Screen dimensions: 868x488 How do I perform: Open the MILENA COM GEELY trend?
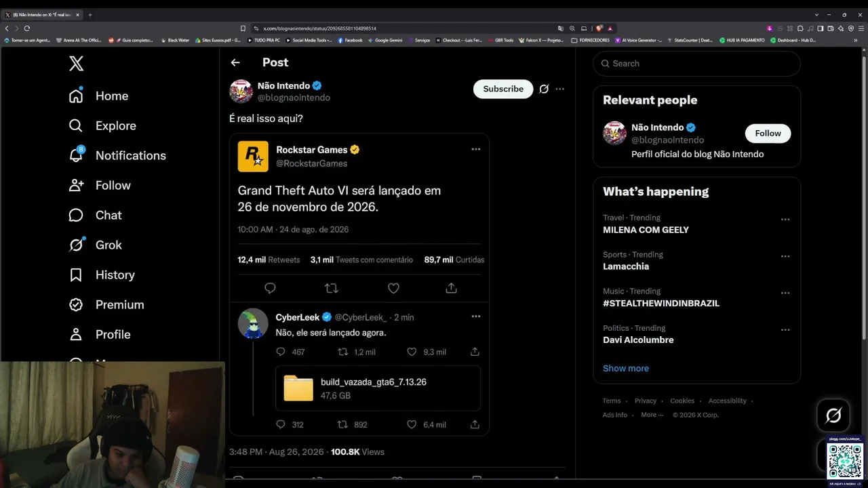pos(646,230)
